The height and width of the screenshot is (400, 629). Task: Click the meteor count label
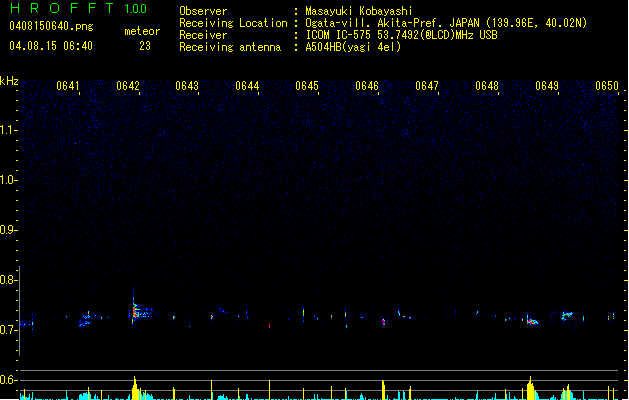point(142,31)
